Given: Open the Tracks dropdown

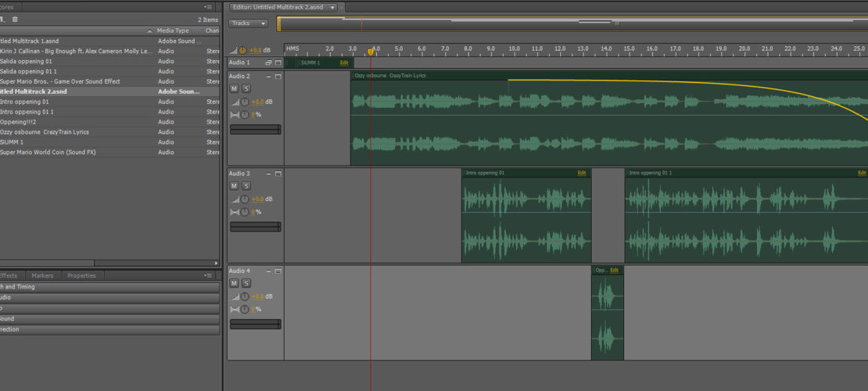Looking at the screenshot, I should pyautogui.click(x=249, y=23).
